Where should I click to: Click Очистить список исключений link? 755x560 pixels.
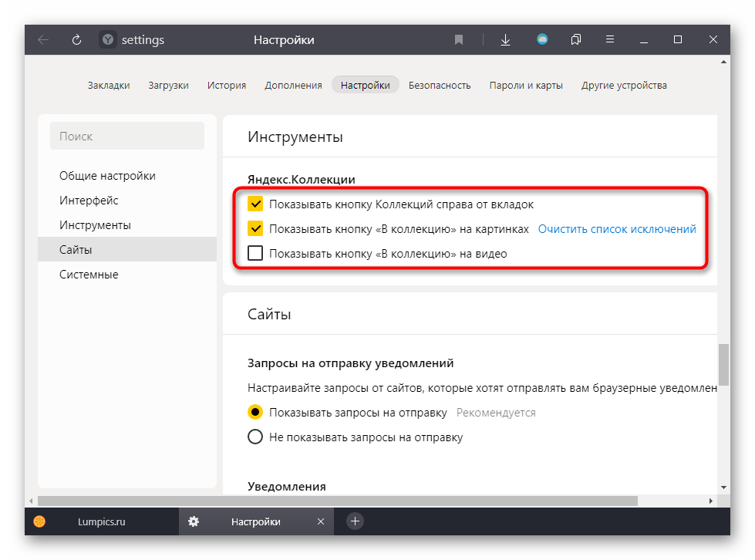(617, 229)
